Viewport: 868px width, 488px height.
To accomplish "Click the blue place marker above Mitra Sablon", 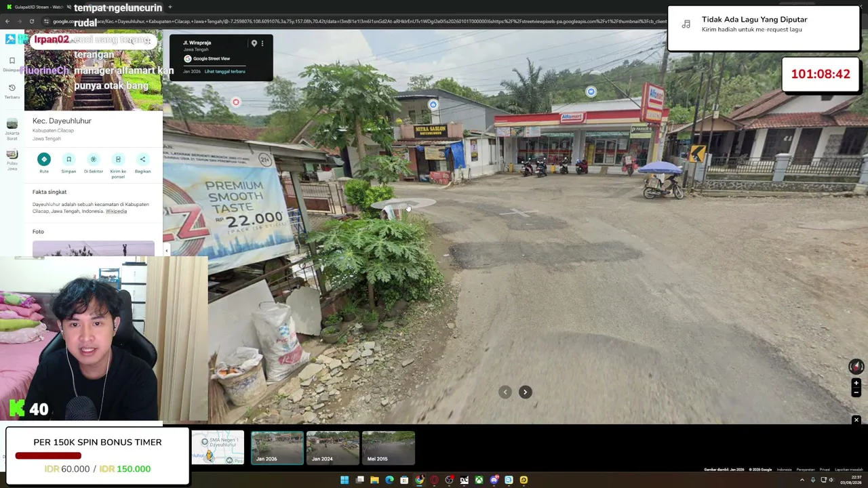I will click(x=433, y=104).
